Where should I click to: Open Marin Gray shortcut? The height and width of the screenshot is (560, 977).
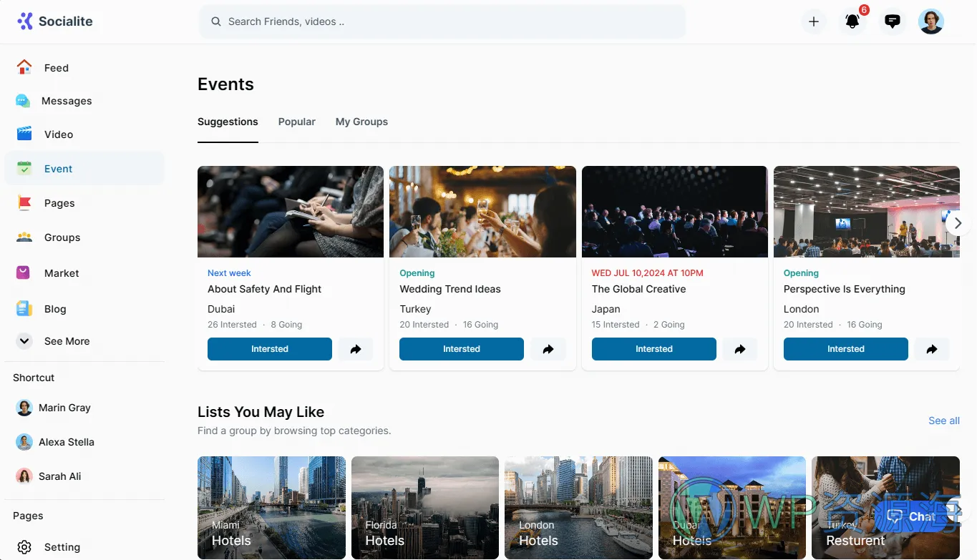(x=64, y=408)
